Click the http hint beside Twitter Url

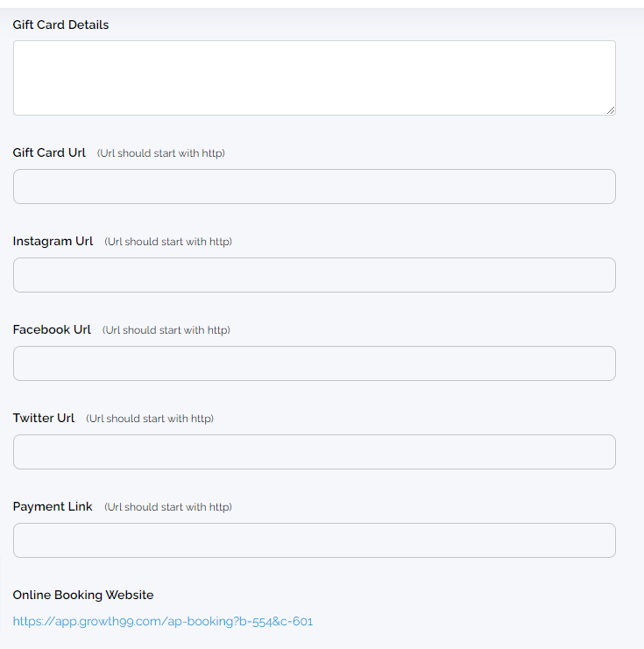[x=150, y=419]
